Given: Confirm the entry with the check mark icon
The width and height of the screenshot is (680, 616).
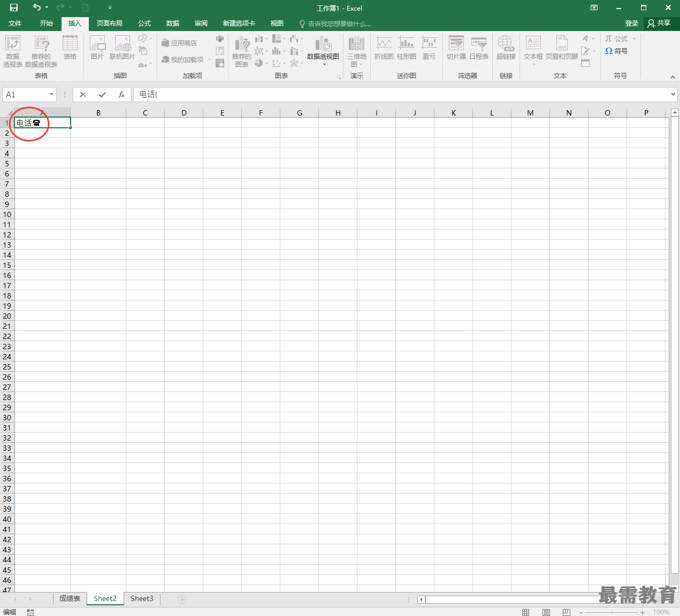Looking at the screenshot, I should pos(102,95).
